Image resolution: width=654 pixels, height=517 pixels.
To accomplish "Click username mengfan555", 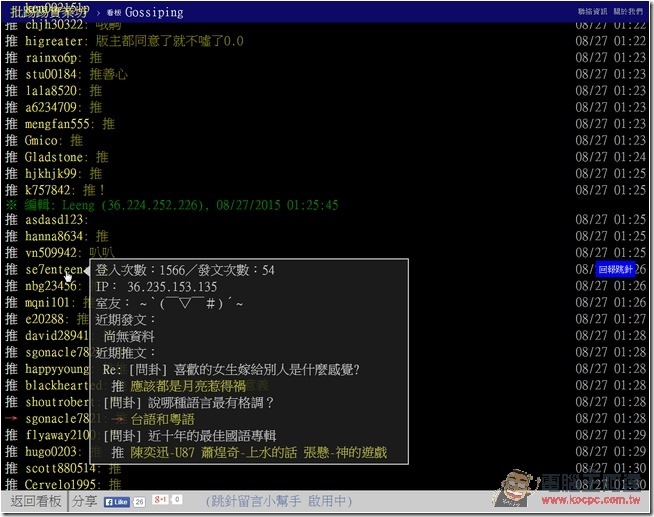I will [57, 124].
